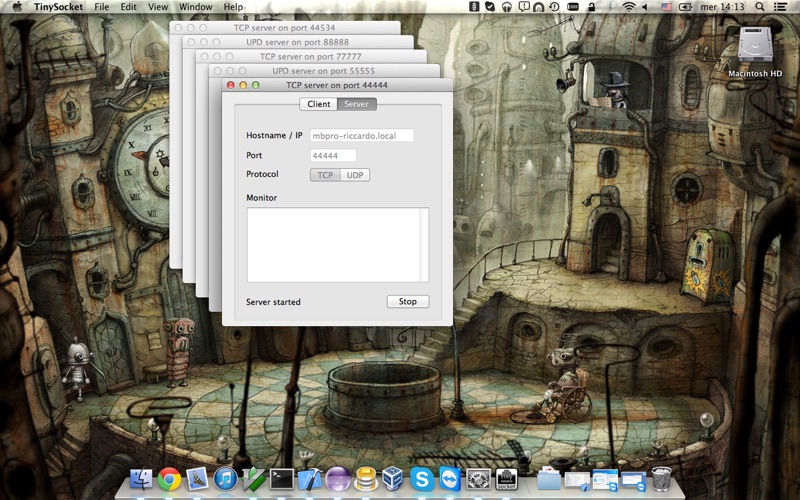Image resolution: width=800 pixels, height=500 pixels.
Task: Click the padlock icon in menu bar
Action: (591, 7)
